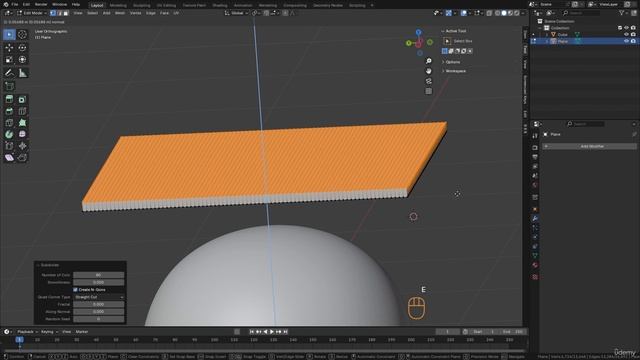The image size is (640, 360).
Task: Toggle X-ray display in viewport header
Action: click(489, 13)
